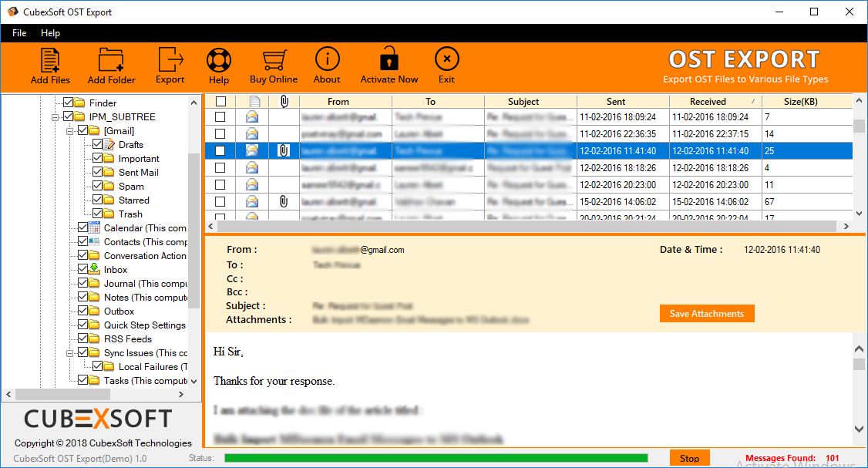This screenshot has width=868, height=468.
Task: Select the Important folder
Action: coord(139,158)
